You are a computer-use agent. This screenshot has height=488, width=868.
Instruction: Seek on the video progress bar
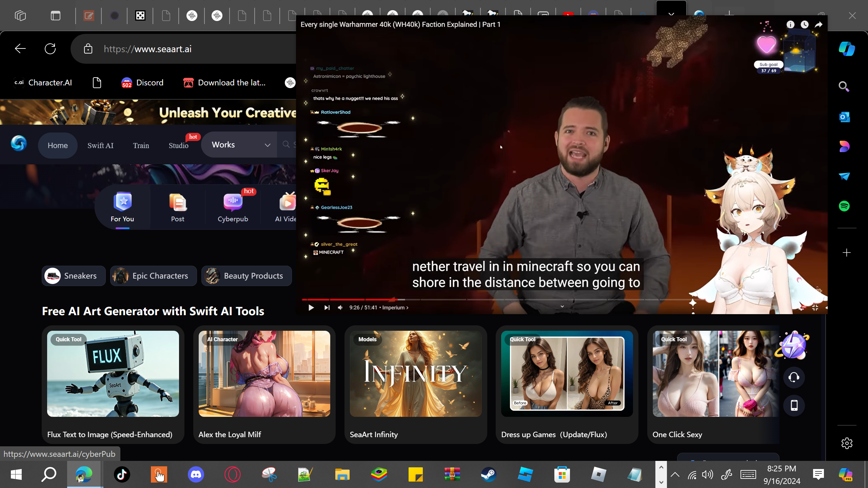(497, 300)
